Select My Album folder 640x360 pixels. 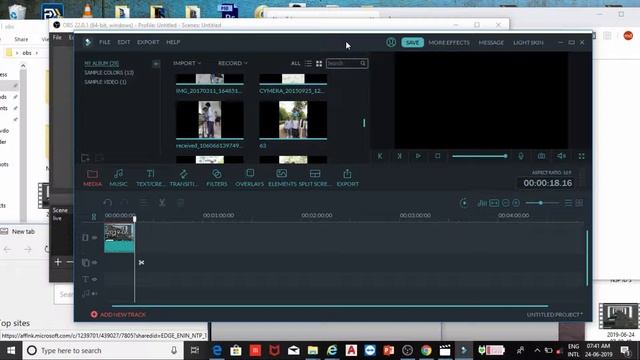(x=102, y=63)
